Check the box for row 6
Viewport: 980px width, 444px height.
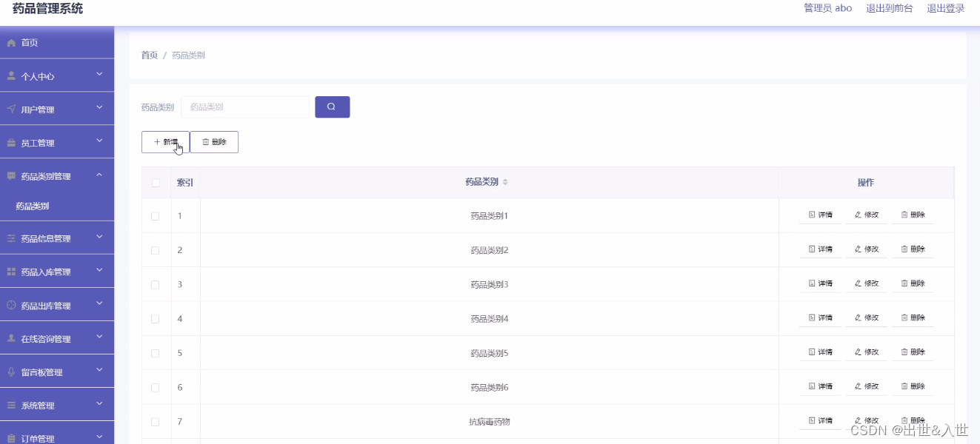tap(155, 387)
